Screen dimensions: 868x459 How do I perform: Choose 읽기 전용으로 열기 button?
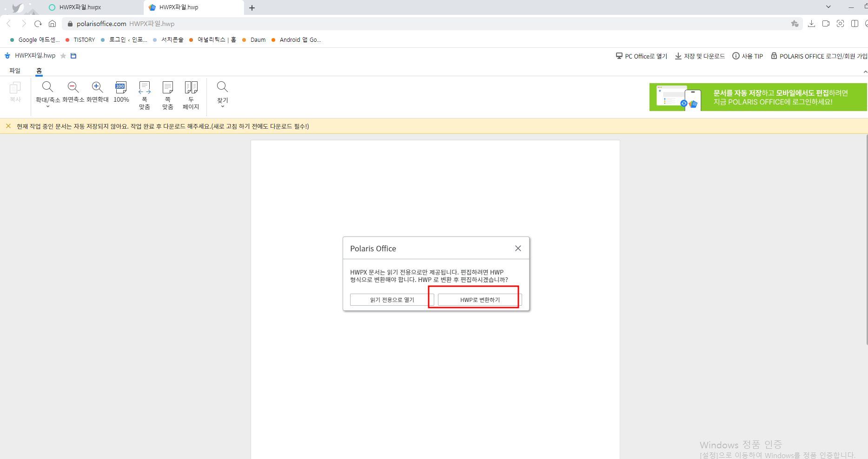392,300
